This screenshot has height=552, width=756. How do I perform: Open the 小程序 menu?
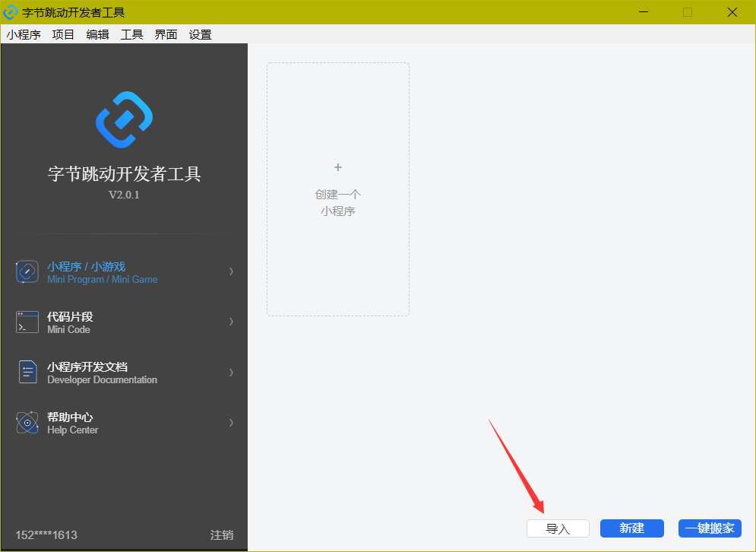24,35
